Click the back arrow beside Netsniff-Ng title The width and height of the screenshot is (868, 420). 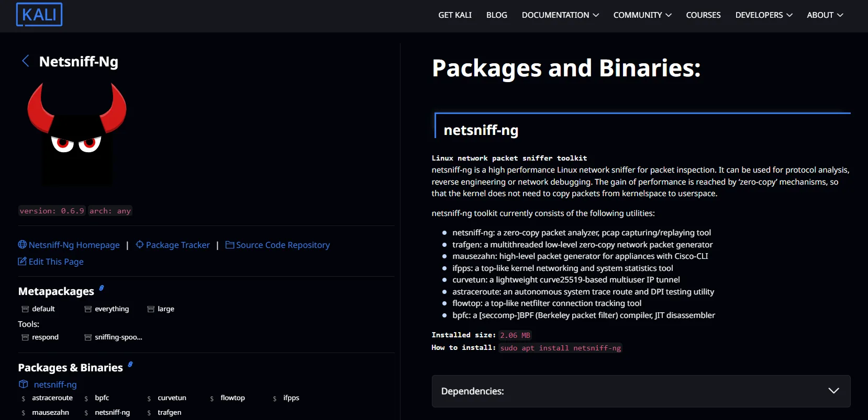point(25,61)
